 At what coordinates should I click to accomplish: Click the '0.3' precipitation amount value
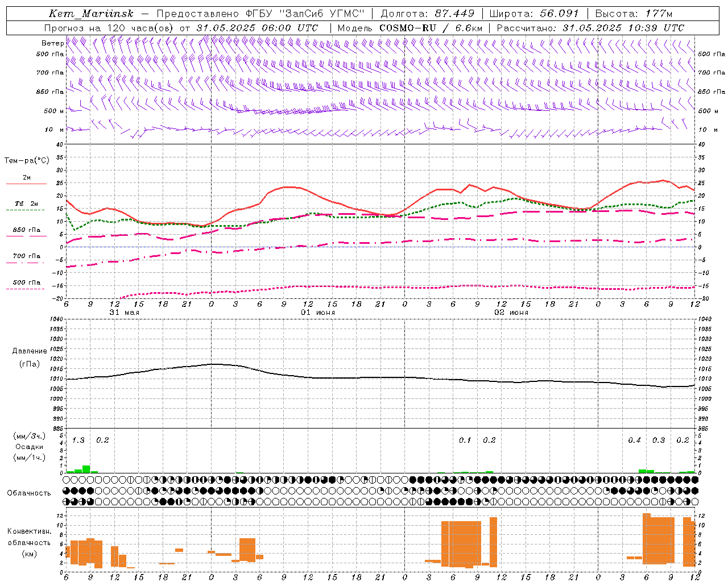[x=659, y=440]
